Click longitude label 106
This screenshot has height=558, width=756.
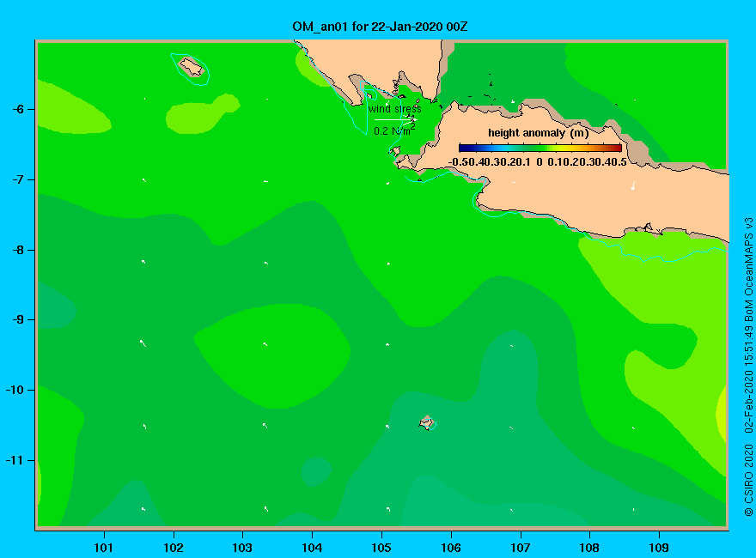[x=451, y=548]
